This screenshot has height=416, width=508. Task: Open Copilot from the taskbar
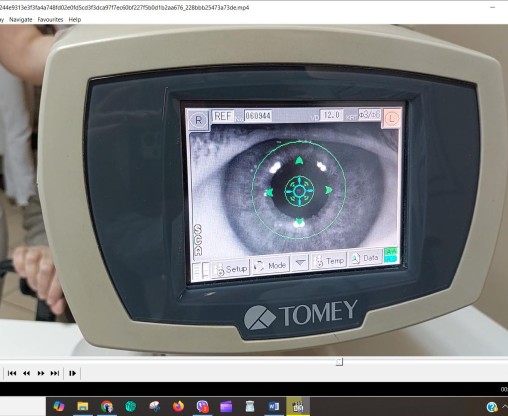point(59,406)
